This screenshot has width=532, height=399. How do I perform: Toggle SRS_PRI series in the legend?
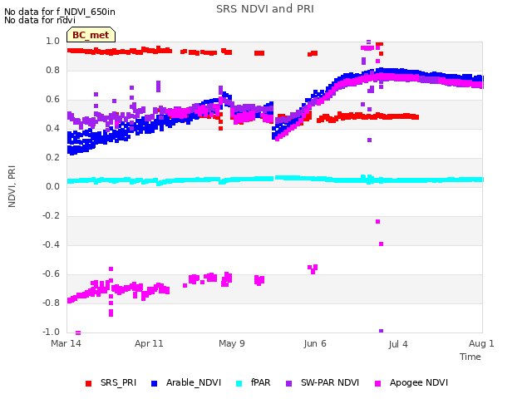click(x=111, y=383)
